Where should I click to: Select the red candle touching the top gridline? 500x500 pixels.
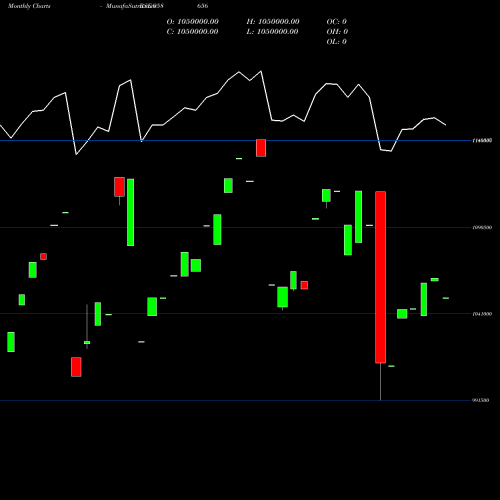click(x=261, y=148)
